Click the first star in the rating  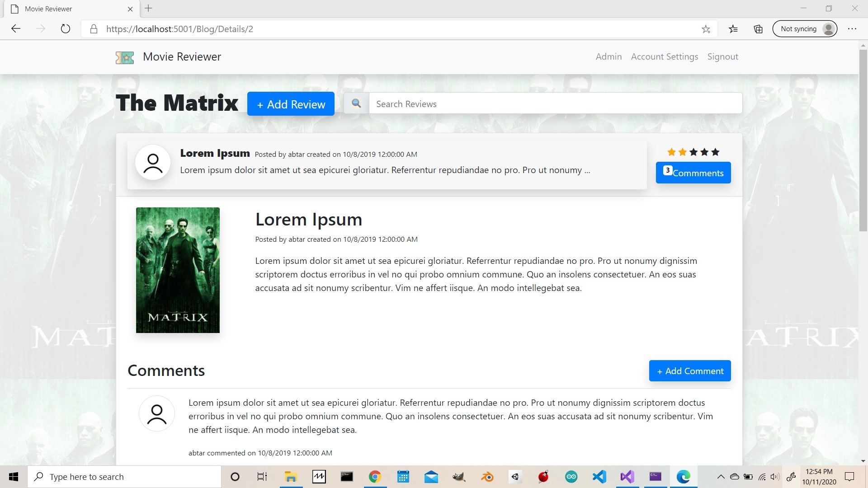(671, 152)
